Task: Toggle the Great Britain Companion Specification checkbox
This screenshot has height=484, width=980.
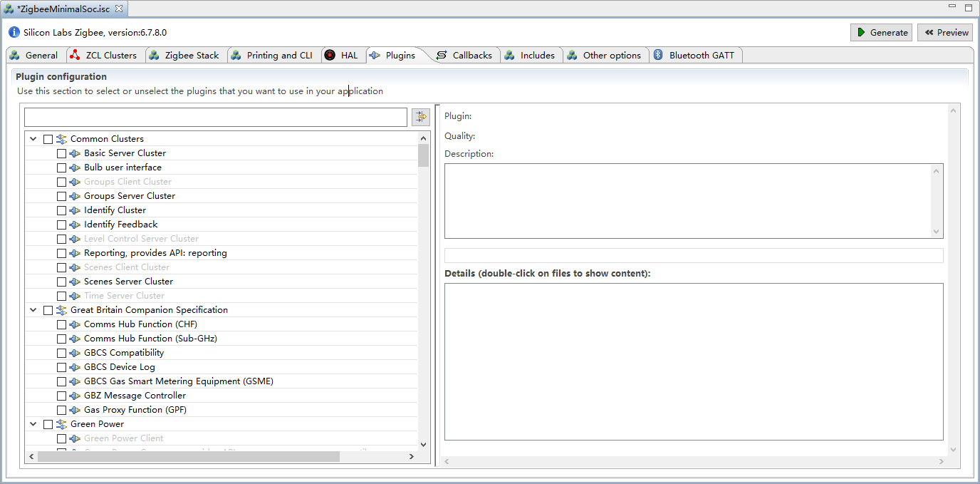Action: pyautogui.click(x=48, y=310)
